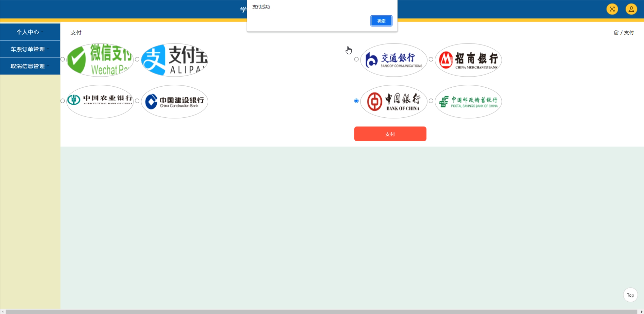Click the 支付 page heading text
Image resolution: width=644 pixels, height=314 pixels.
pos(76,32)
